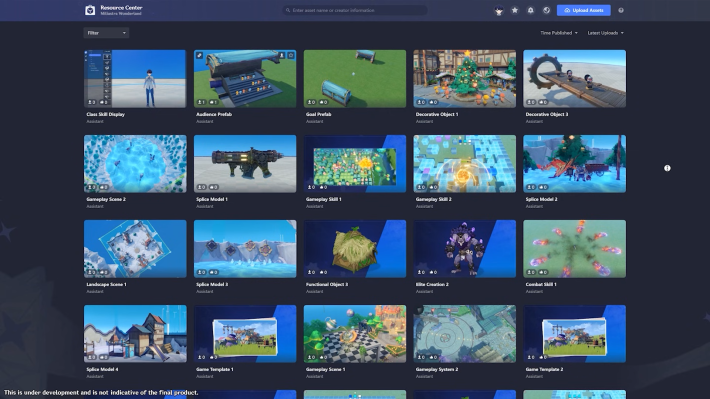Click like badge on Gameplay Scene 1
The image size is (710, 399).
coord(323,357)
